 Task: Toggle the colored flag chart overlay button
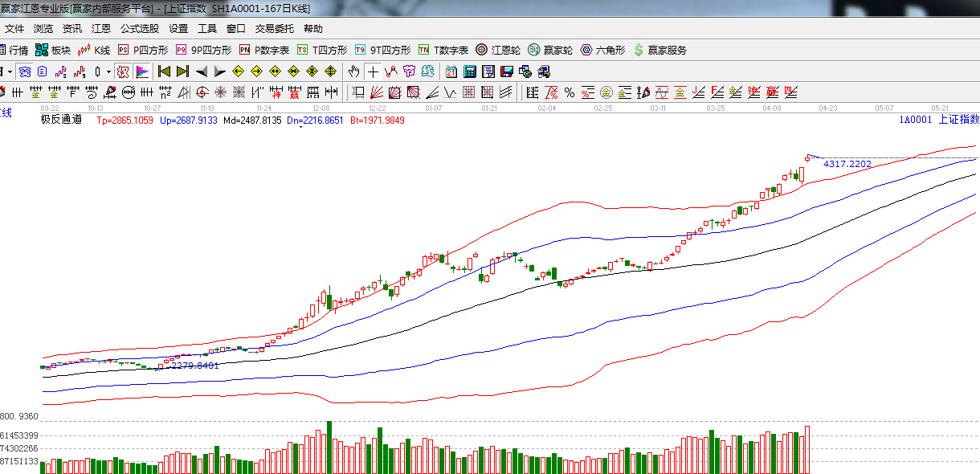click(142, 72)
